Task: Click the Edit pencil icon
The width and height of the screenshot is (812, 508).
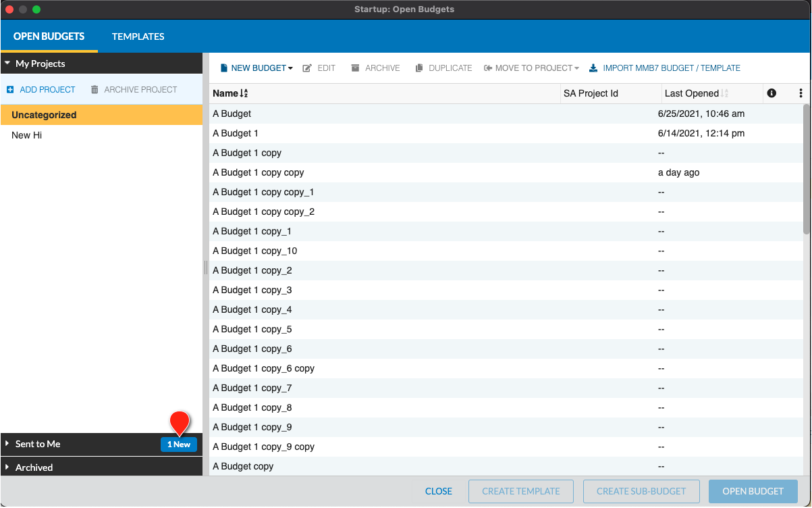Action: click(x=307, y=68)
